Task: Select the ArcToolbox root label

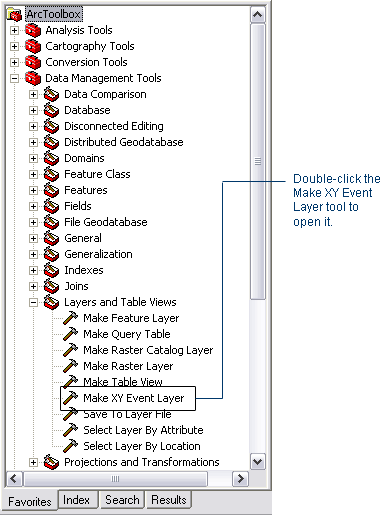Action: [x=54, y=14]
